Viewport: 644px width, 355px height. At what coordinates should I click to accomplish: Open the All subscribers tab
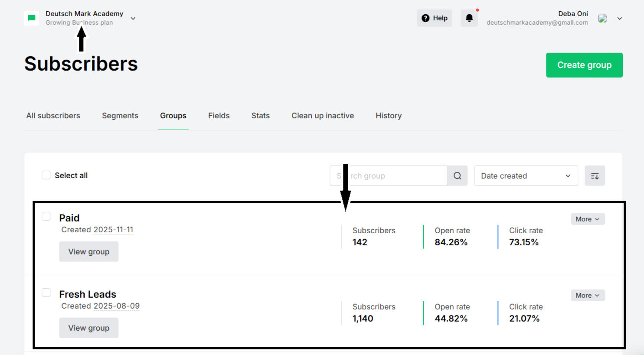tap(53, 116)
